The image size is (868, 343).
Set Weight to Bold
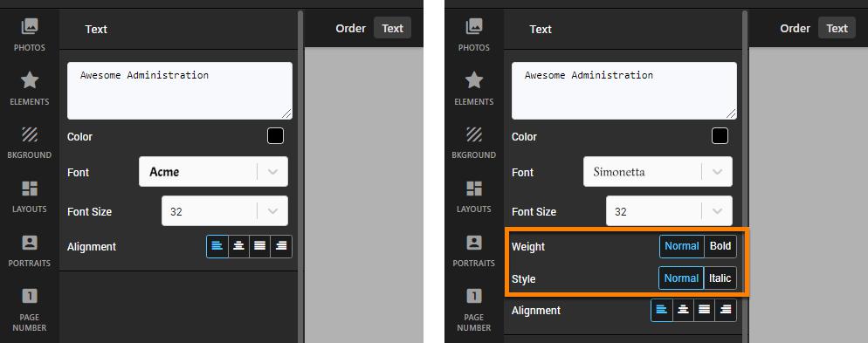[x=720, y=246]
